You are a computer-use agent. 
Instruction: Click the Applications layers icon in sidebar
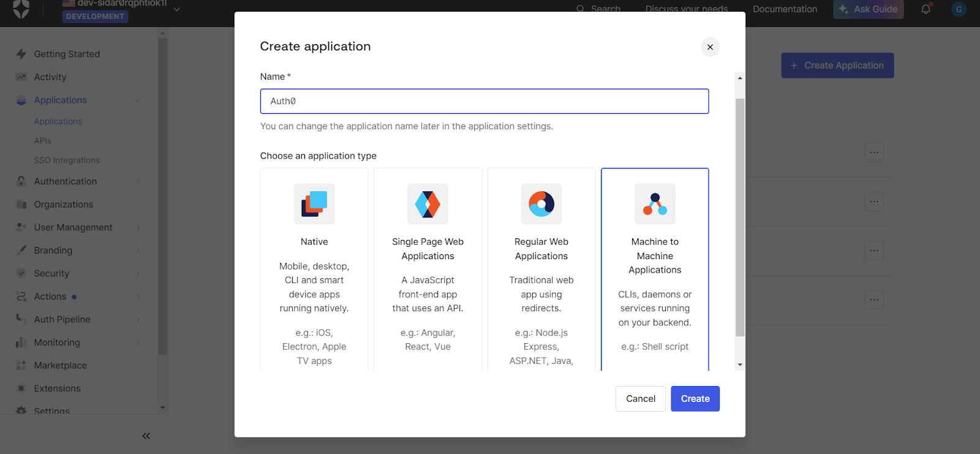(x=21, y=100)
